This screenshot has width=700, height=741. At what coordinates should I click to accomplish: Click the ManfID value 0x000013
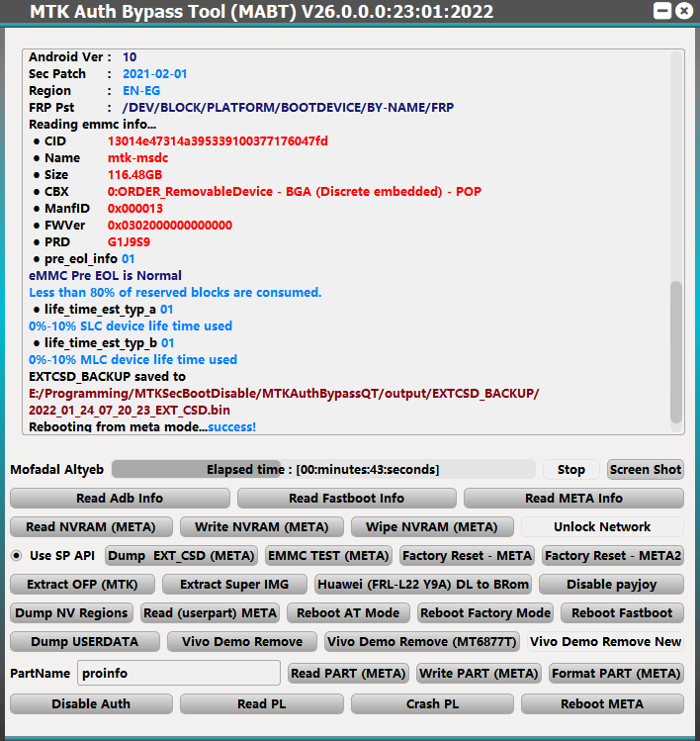coord(135,209)
